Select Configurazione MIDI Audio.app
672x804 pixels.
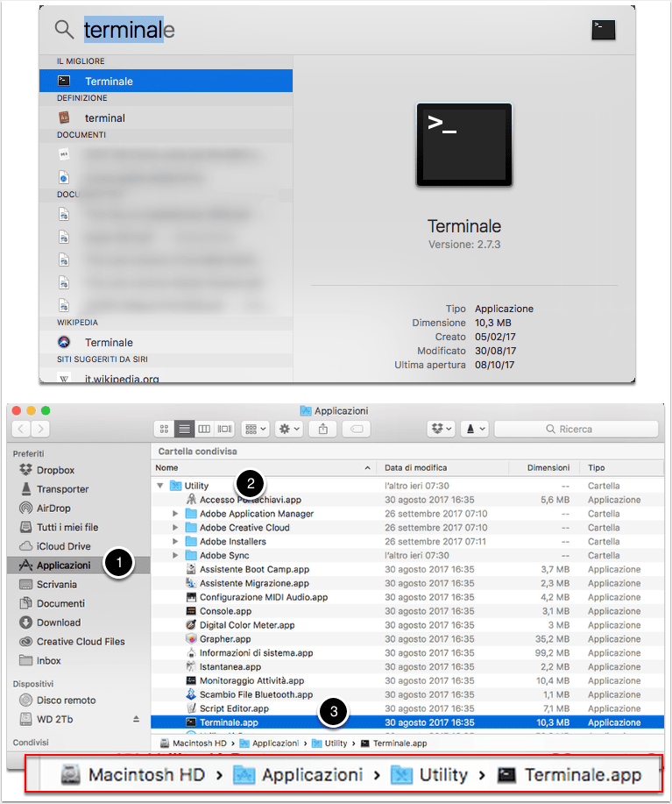click(x=407, y=597)
